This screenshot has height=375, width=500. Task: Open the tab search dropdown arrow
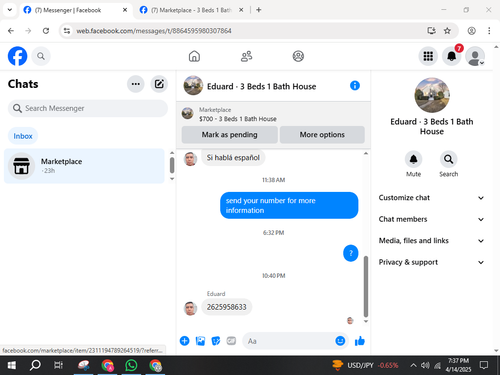[10, 10]
